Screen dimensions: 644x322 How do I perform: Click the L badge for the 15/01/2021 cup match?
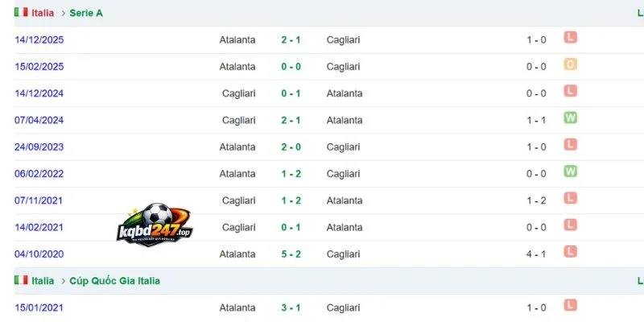tap(570, 305)
